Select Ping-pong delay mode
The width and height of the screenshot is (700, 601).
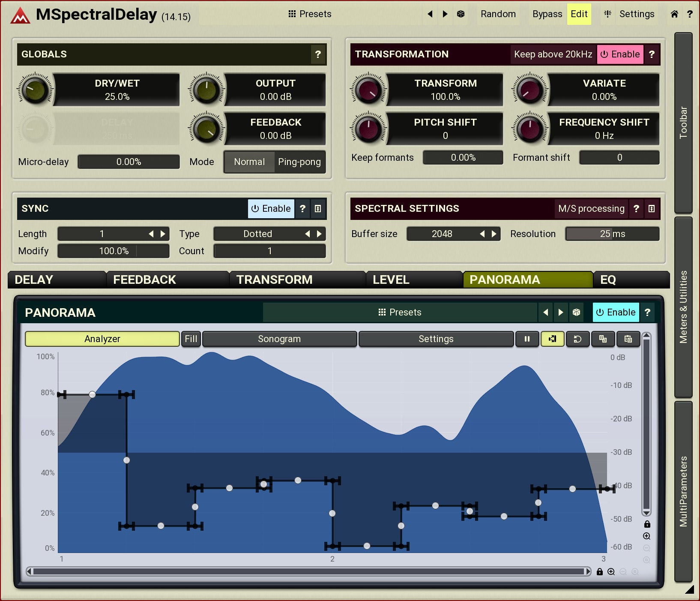point(299,162)
